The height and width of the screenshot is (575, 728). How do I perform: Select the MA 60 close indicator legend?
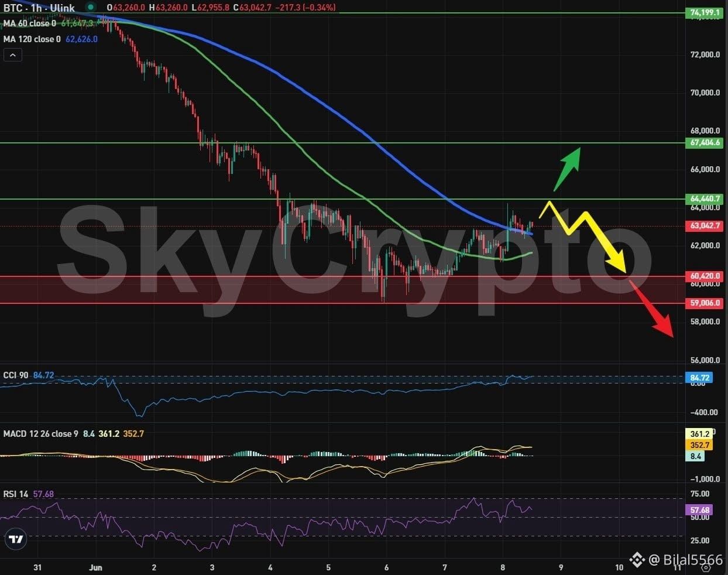[x=30, y=23]
